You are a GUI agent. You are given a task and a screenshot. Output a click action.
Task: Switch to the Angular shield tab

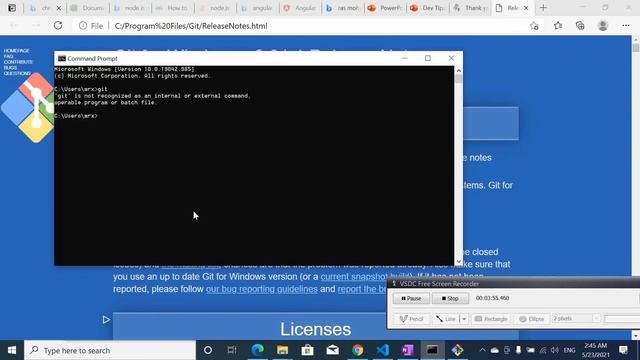(x=300, y=8)
